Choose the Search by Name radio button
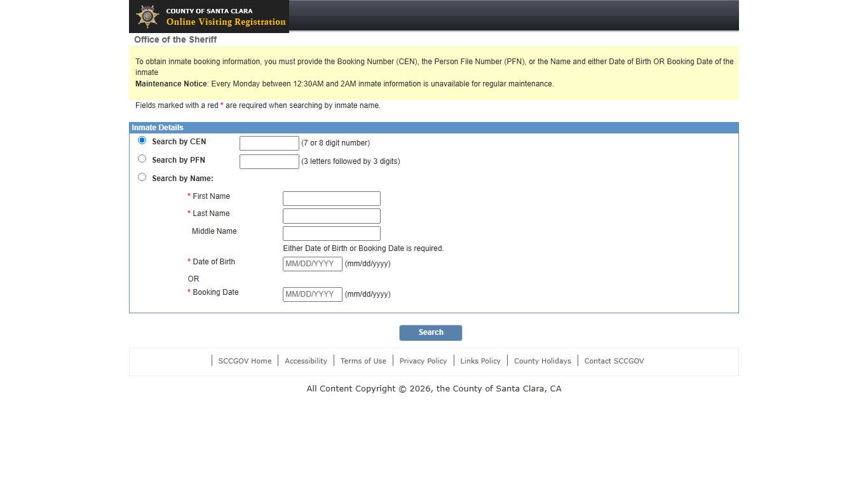868x488 pixels. click(x=142, y=177)
